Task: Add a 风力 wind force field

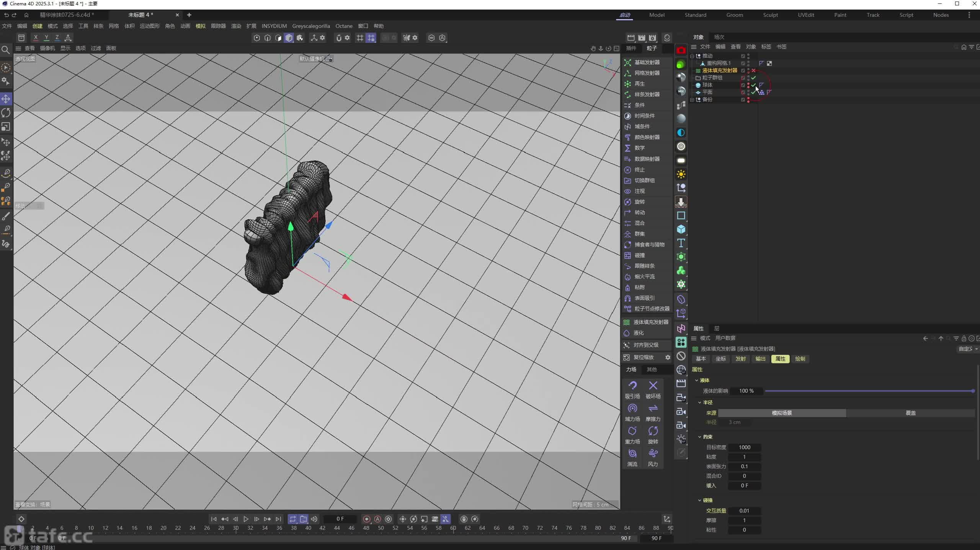Action: (653, 454)
